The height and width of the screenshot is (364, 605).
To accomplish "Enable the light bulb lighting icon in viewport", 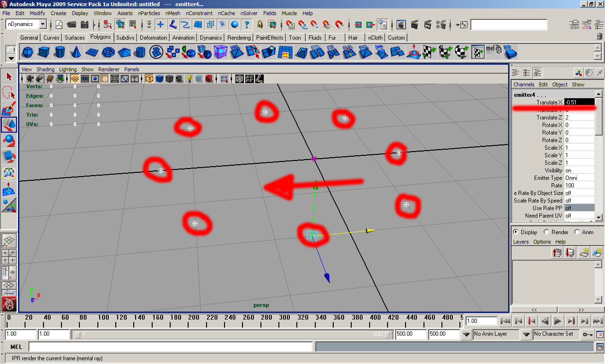I will [x=190, y=79].
